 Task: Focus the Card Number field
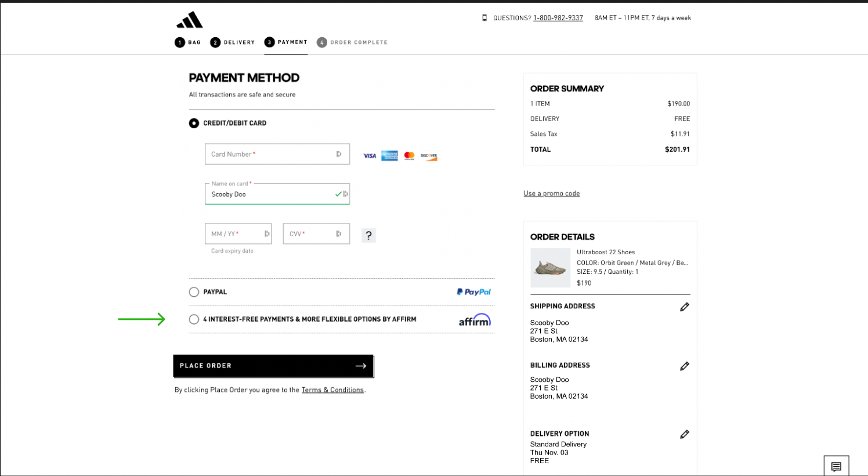tap(270, 154)
